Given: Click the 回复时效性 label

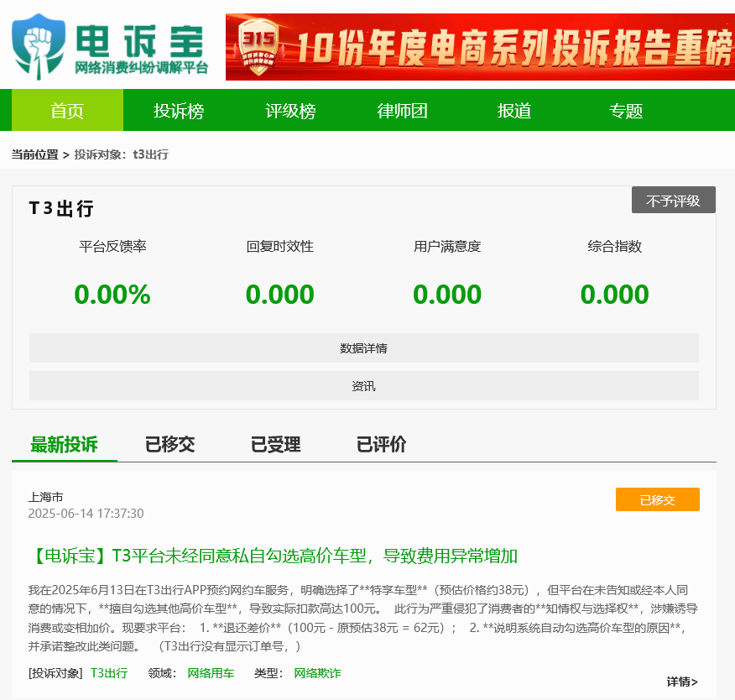Looking at the screenshot, I should point(280,246).
